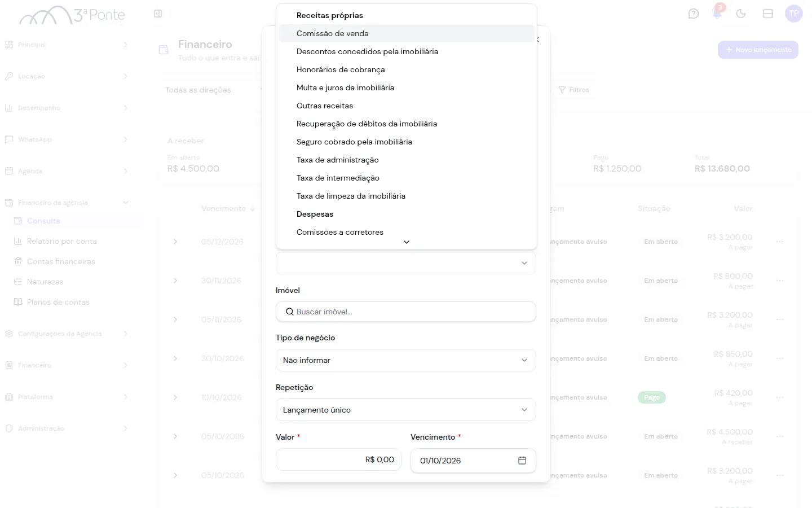Open the TP user avatar

point(794,14)
